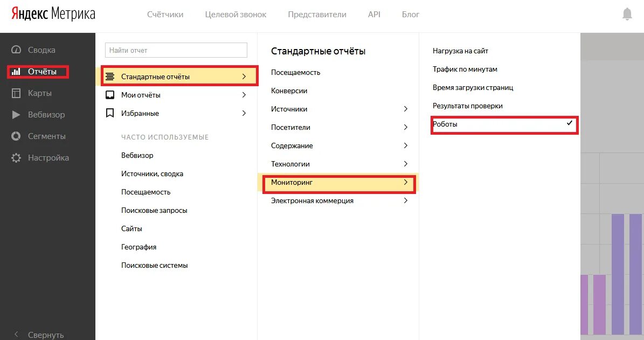This screenshot has width=644, height=340.
Task: Open Сегменты via its circle icon
Action: click(x=16, y=136)
